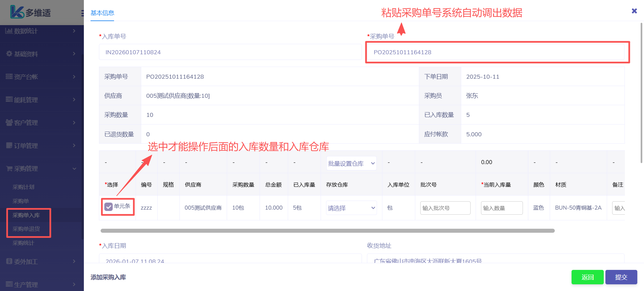Click the 采购管理 shopping cart icon

pos(9,168)
